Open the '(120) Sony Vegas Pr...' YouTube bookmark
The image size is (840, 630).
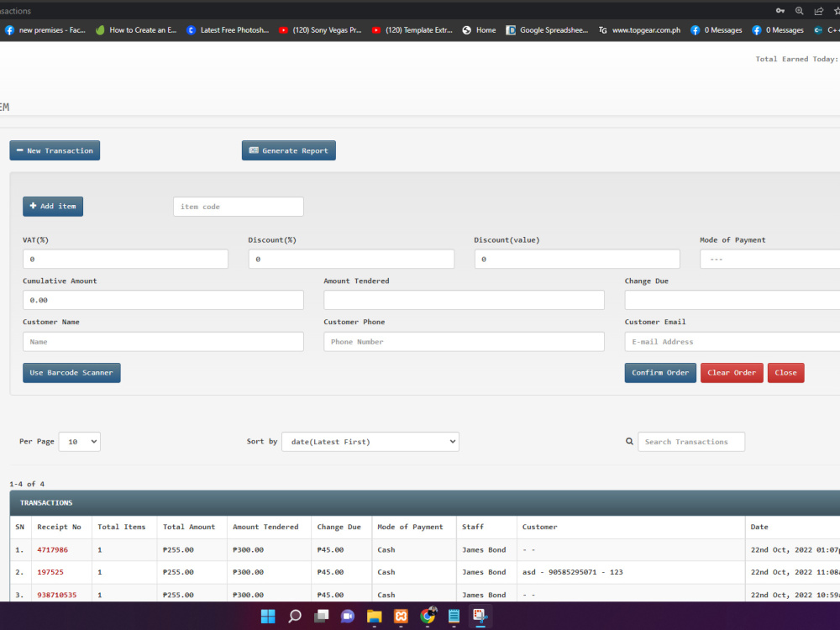[320, 30]
